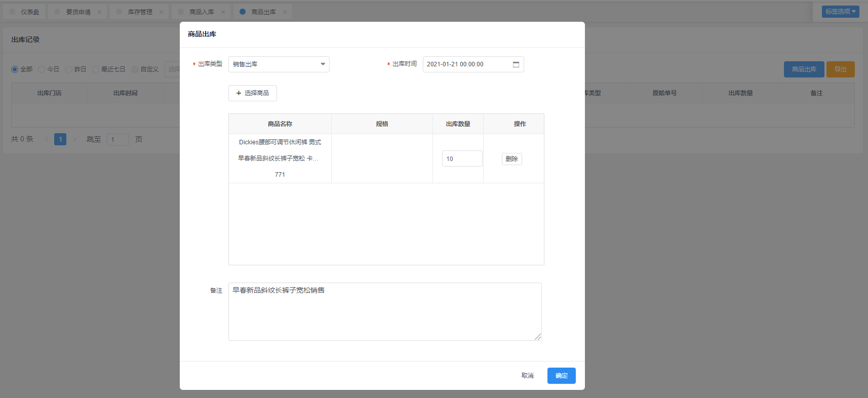Screen dimensions: 868x398
Task: Click the 选择商品 button
Action: 253,93
